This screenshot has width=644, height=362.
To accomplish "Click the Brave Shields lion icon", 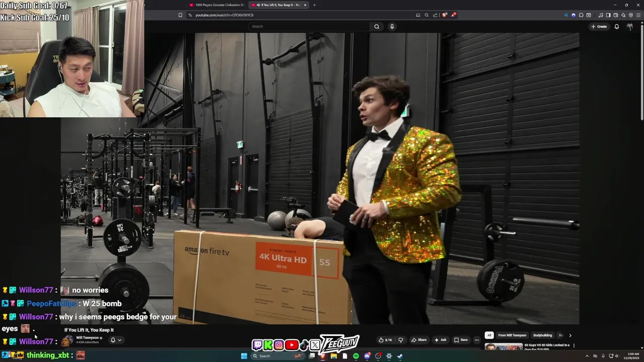I will 444,15.
